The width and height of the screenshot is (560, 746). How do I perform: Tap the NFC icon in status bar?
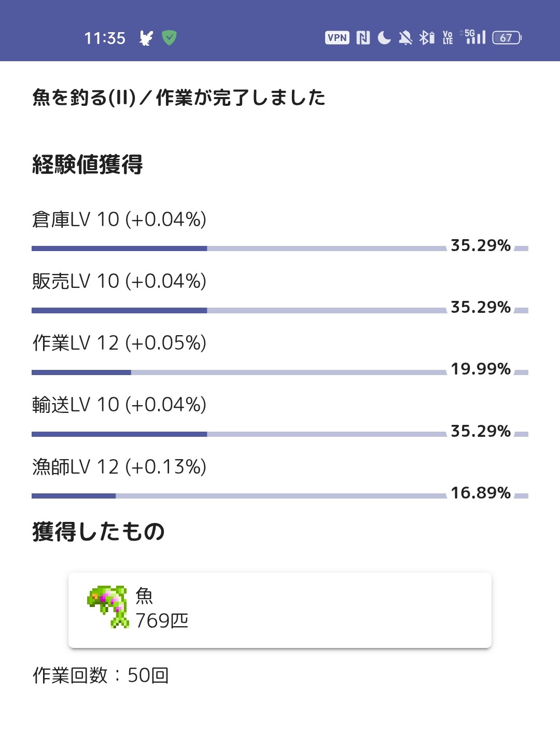pos(363,37)
